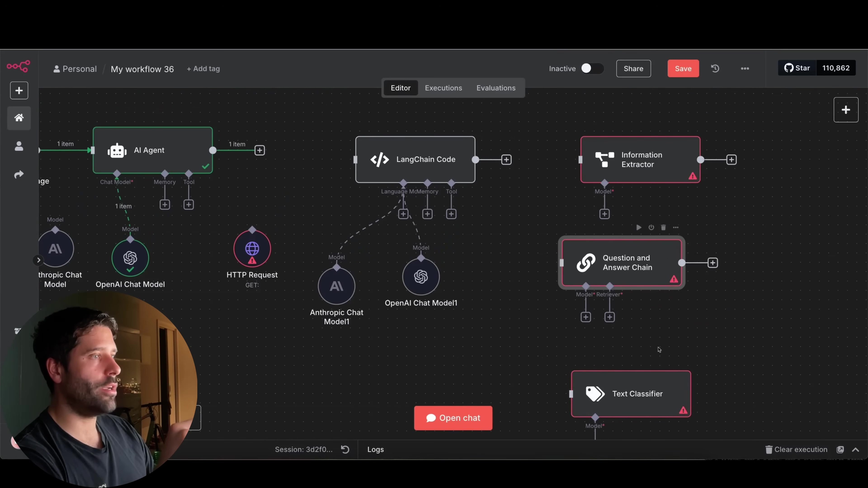Select the AI Agent node
The image size is (868, 488).
pos(153,150)
